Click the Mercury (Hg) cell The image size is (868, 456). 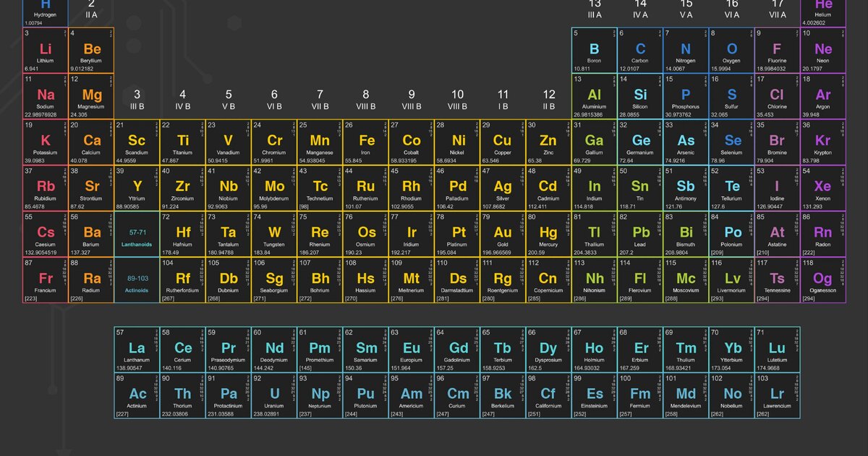tap(548, 234)
